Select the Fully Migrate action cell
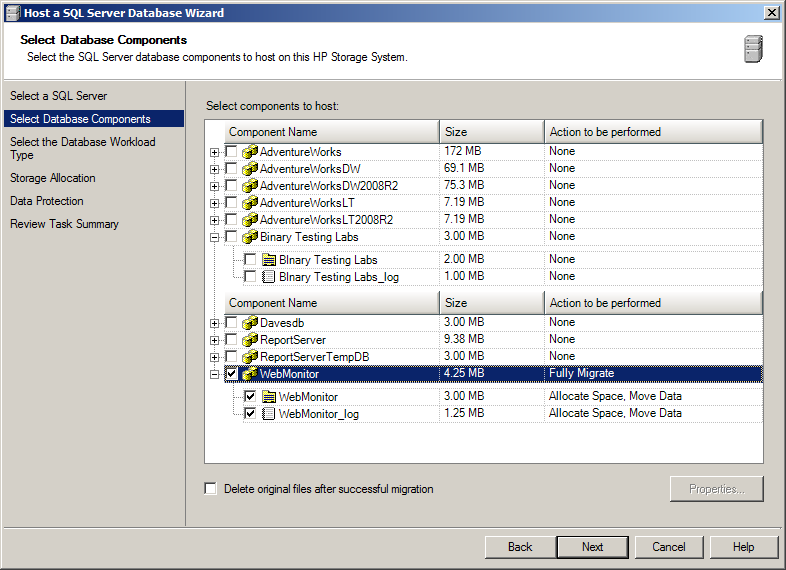 pyautogui.click(x=654, y=373)
